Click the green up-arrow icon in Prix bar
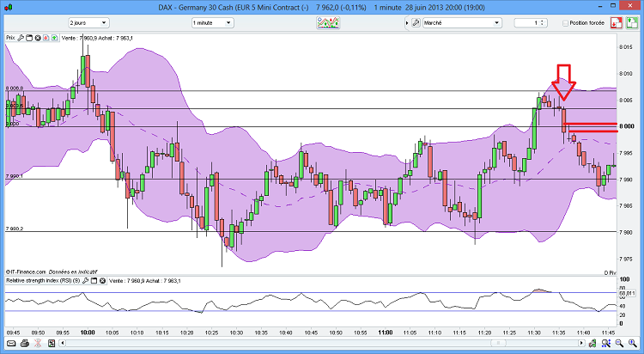The width and height of the screenshot is (644, 354). coord(54,38)
